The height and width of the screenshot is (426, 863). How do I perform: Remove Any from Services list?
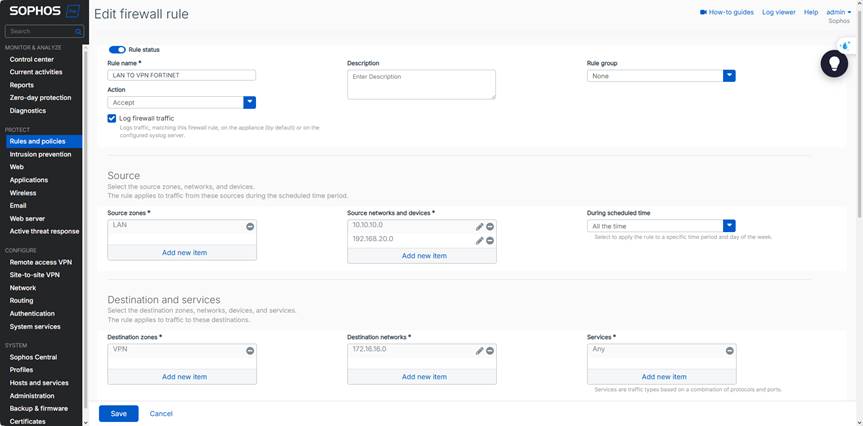pyautogui.click(x=730, y=351)
